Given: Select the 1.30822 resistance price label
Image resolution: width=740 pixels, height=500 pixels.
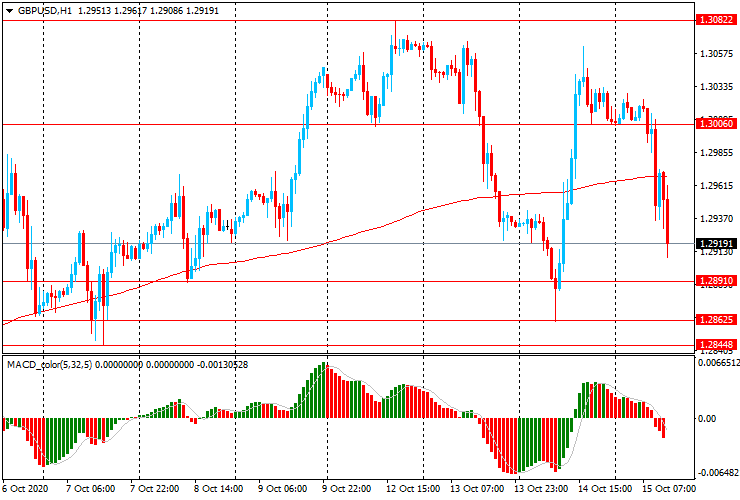Looking at the screenshot, I should 716,19.
